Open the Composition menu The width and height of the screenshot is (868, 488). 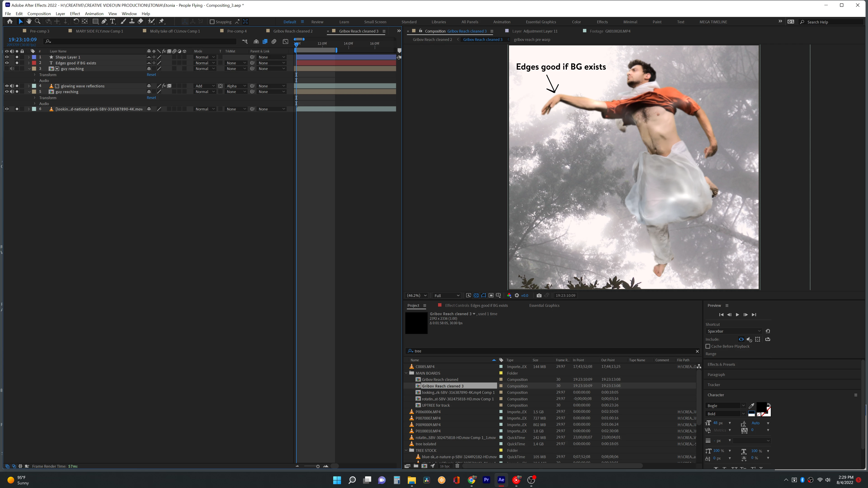(x=39, y=14)
